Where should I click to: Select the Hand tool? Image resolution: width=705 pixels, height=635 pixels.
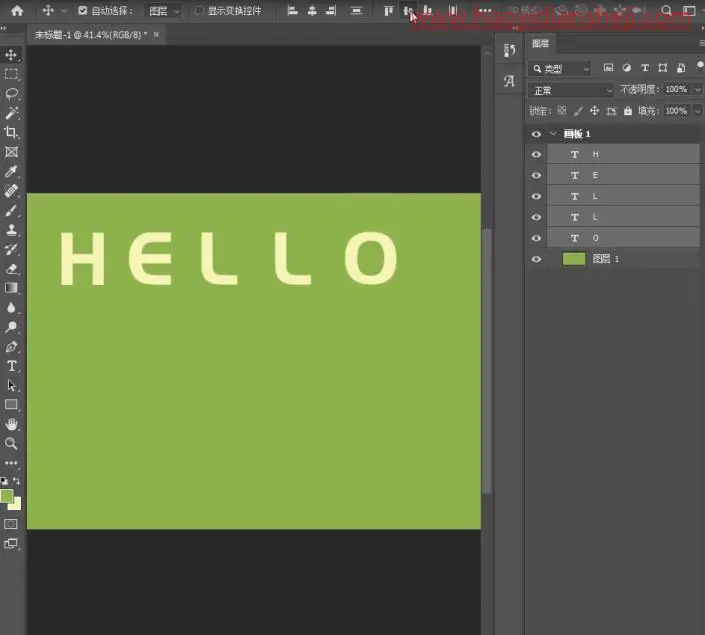click(11, 424)
